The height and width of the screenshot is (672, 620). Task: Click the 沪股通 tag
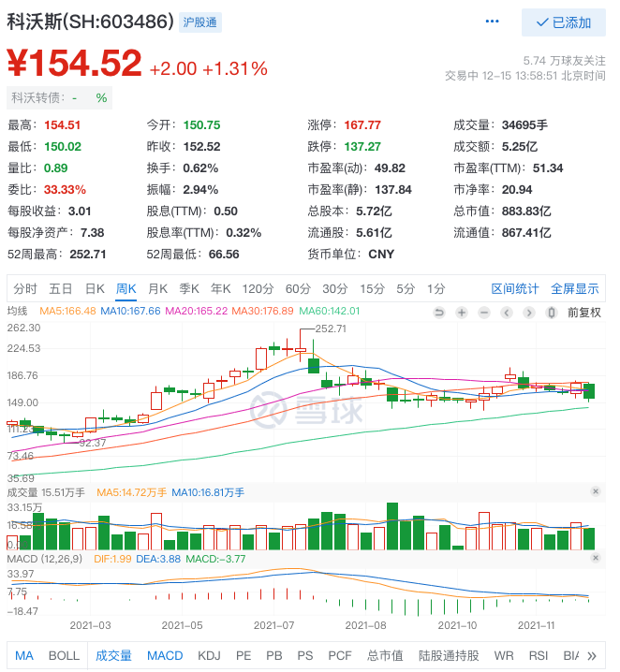[x=199, y=22]
